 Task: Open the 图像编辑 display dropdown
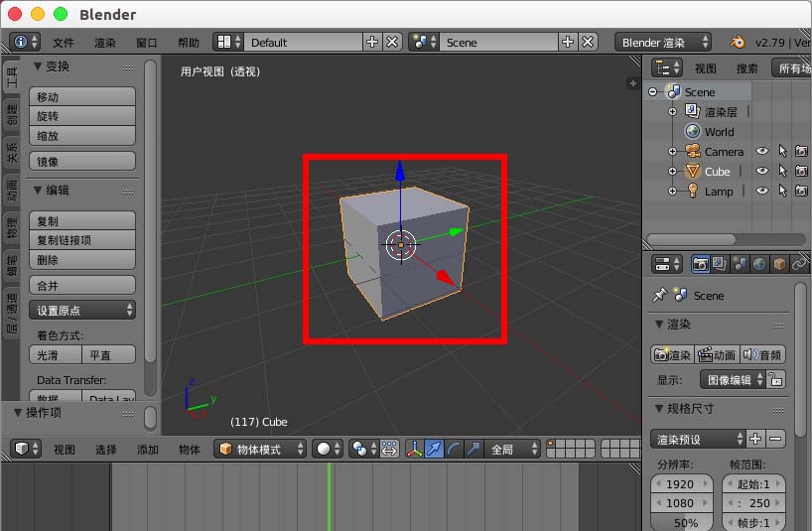point(733,379)
